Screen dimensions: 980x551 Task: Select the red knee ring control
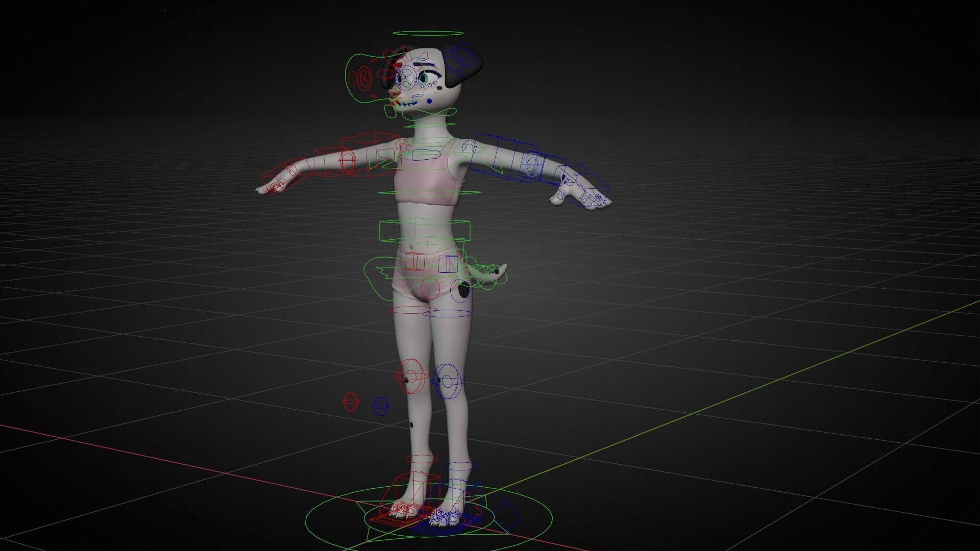411,377
